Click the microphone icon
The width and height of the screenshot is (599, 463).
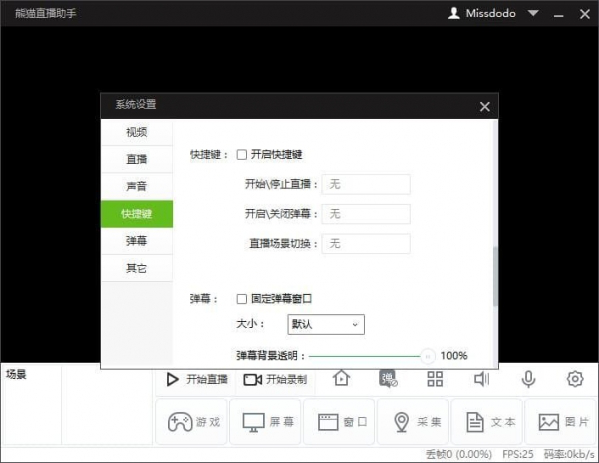pos(528,379)
